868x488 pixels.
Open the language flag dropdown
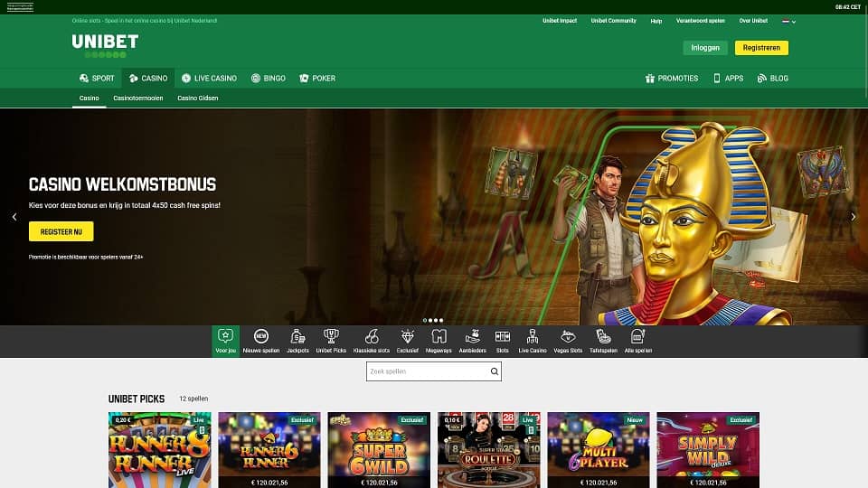pos(788,21)
